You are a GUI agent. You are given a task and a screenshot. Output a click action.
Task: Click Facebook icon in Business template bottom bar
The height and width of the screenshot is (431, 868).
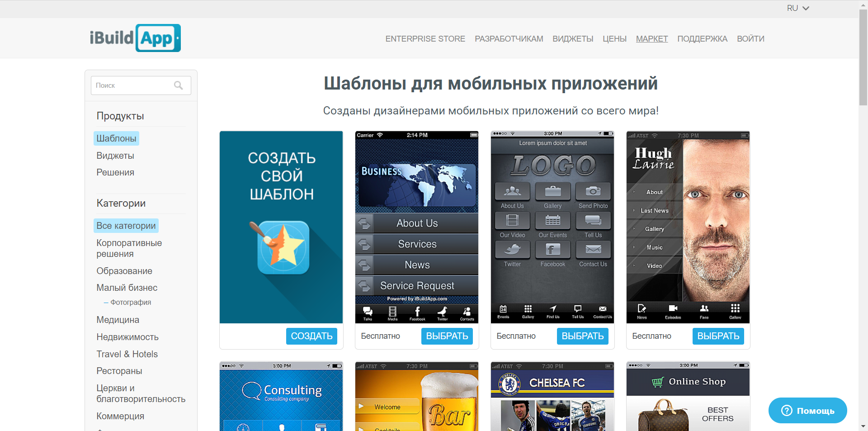pos(417,311)
